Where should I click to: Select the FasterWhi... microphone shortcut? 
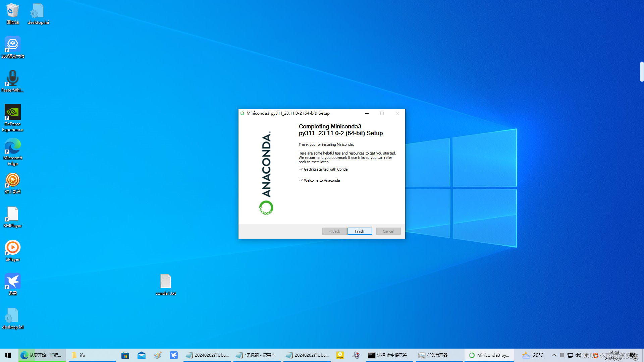click(x=13, y=81)
